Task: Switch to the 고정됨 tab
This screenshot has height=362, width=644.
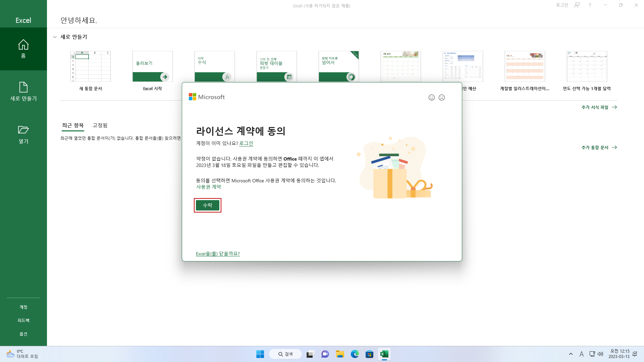Action: [x=100, y=125]
